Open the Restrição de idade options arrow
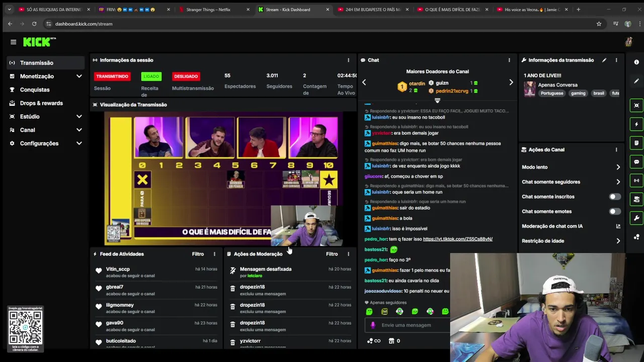644x362 pixels. (x=618, y=241)
